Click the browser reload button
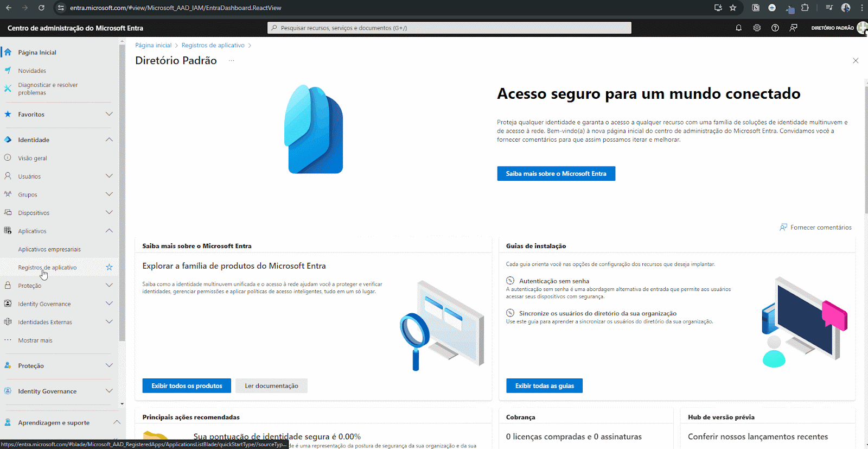Image resolution: width=868 pixels, height=449 pixels. pos(41,8)
